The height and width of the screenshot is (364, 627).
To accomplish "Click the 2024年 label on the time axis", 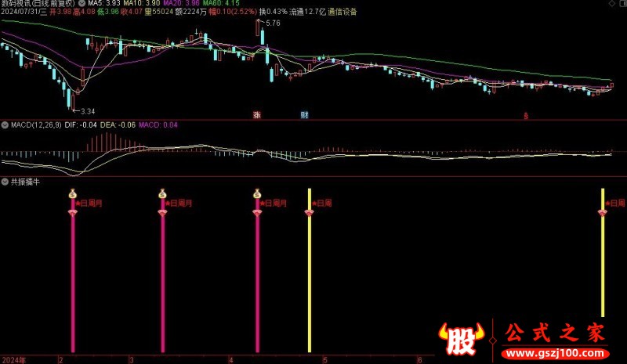I will pos(14,360).
